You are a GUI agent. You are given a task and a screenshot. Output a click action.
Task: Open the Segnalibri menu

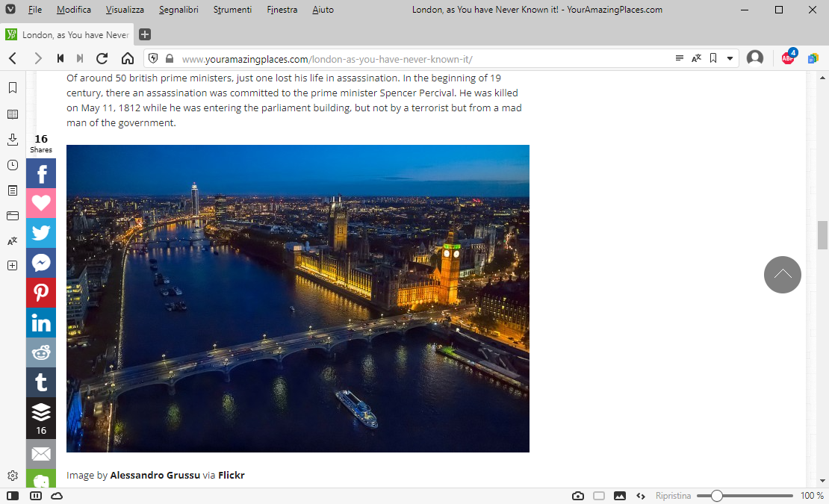(x=178, y=10)
